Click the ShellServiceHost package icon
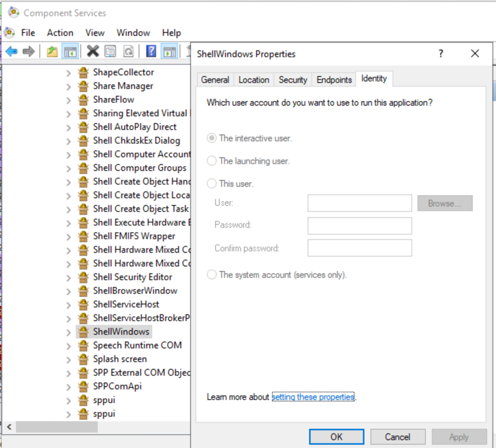 pos(83,304)
